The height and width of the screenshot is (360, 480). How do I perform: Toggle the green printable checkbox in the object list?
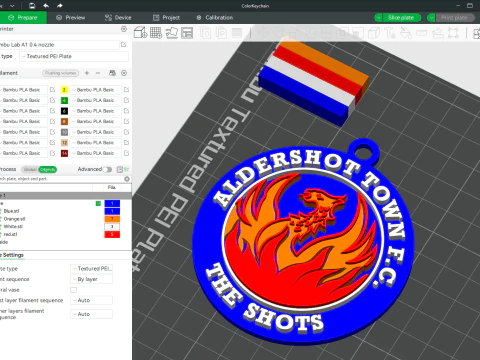(98, 203)
